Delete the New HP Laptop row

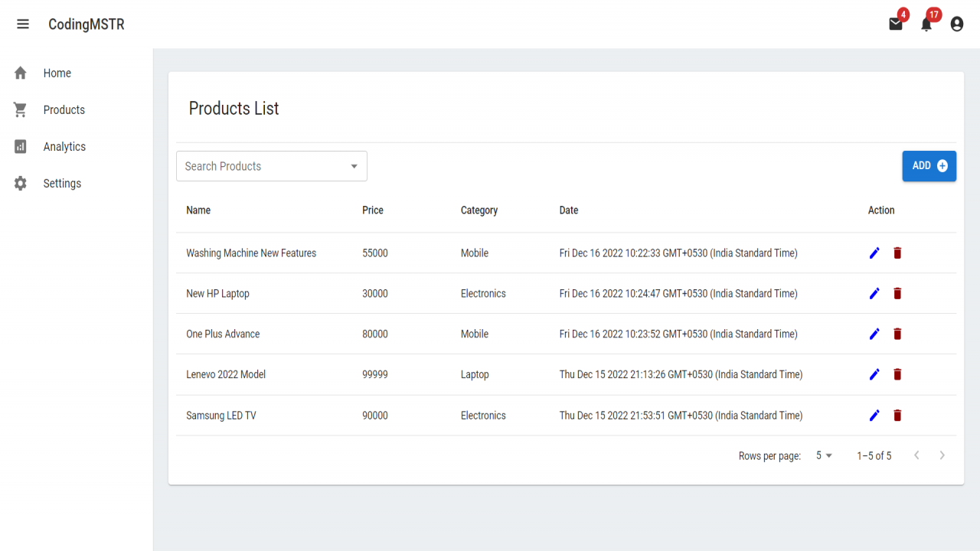[x=897, y=293]
